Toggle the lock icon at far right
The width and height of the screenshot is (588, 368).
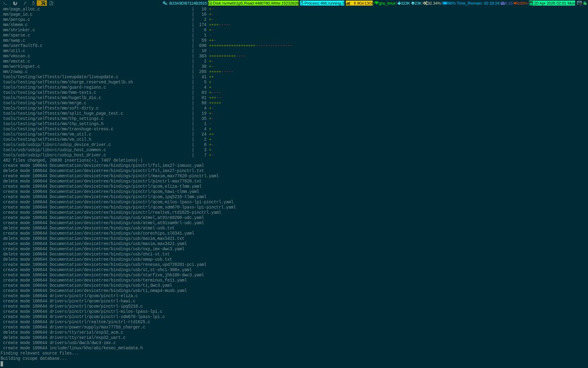(585, 3)
